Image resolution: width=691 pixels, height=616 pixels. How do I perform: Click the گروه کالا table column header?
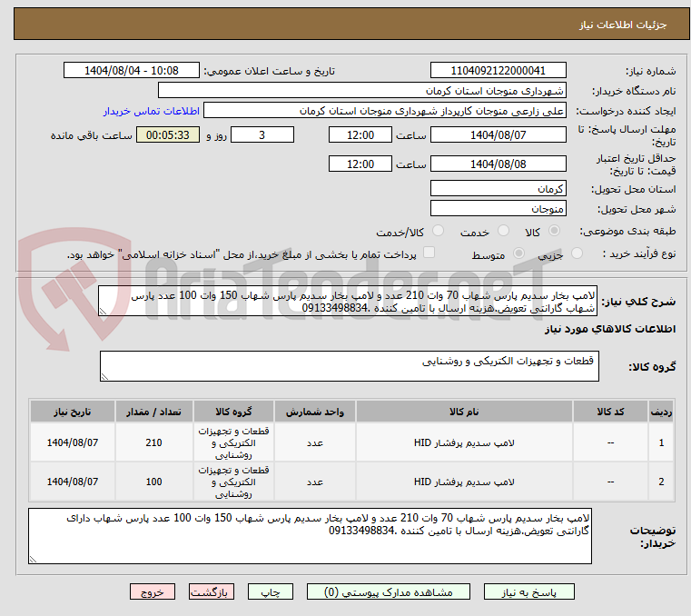pos(233,412)
